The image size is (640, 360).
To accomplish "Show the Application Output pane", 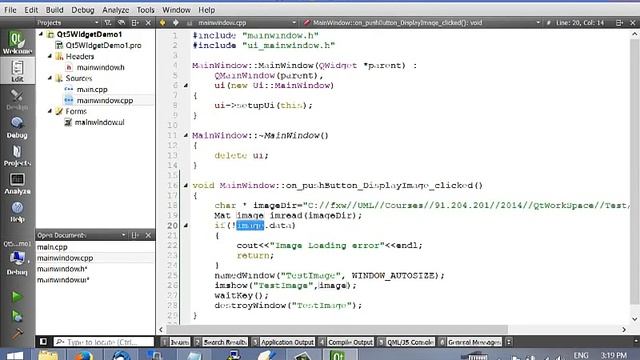I will pos(284,342).
